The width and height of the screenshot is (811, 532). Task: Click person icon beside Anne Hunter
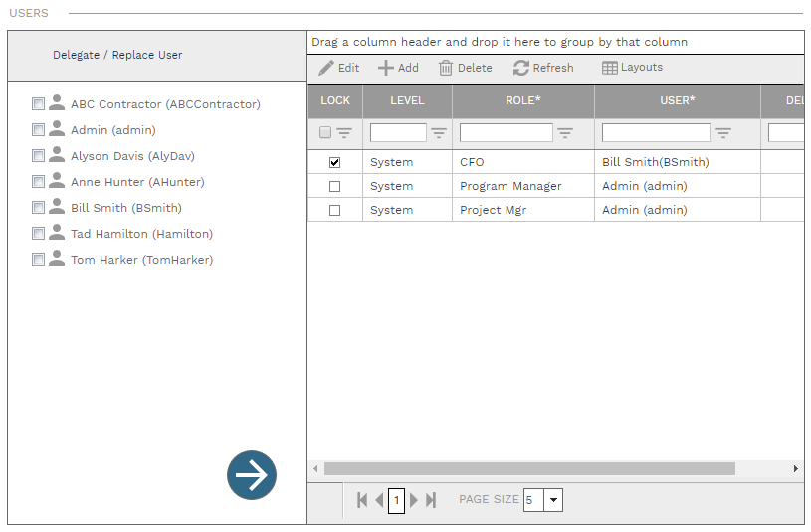click(57, 180)
